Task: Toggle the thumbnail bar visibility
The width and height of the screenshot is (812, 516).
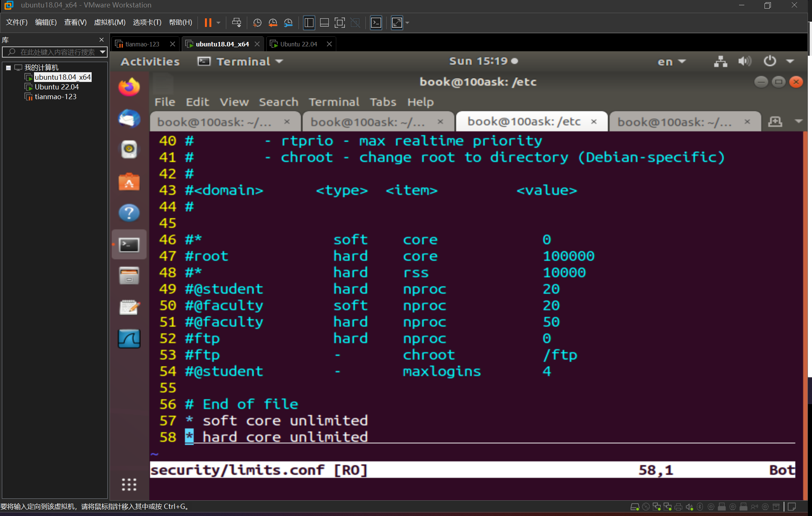Action: point(324,22)
